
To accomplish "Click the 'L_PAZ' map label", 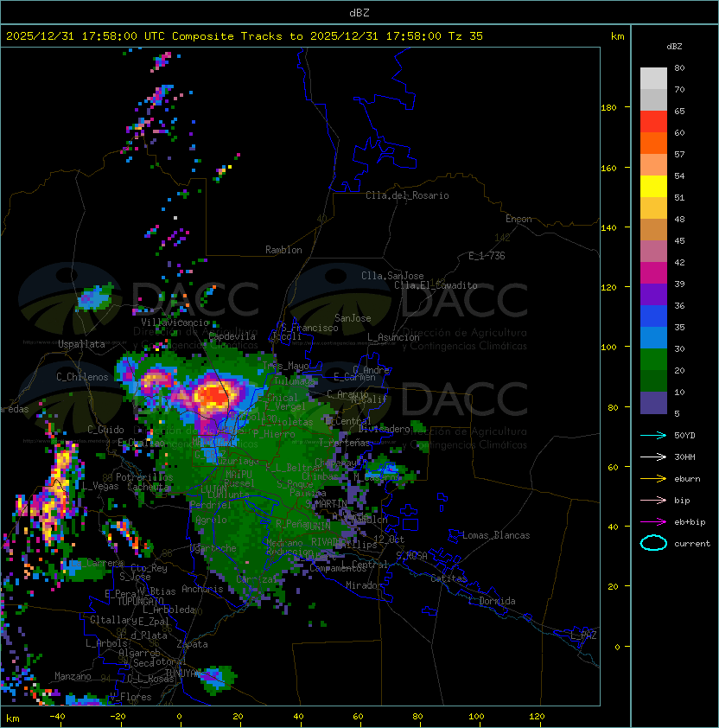I will pos(583,635).
